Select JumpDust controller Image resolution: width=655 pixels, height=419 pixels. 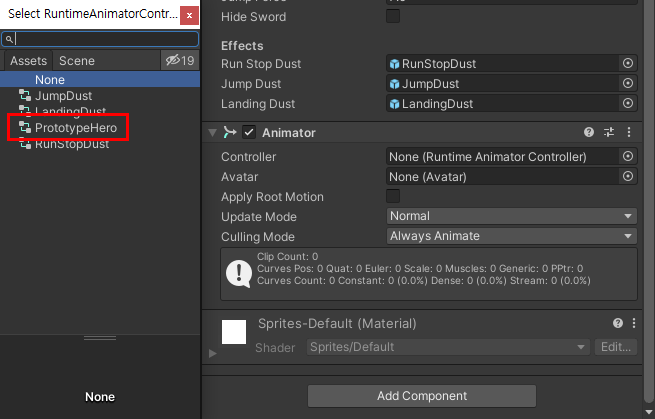pos(100,96)
